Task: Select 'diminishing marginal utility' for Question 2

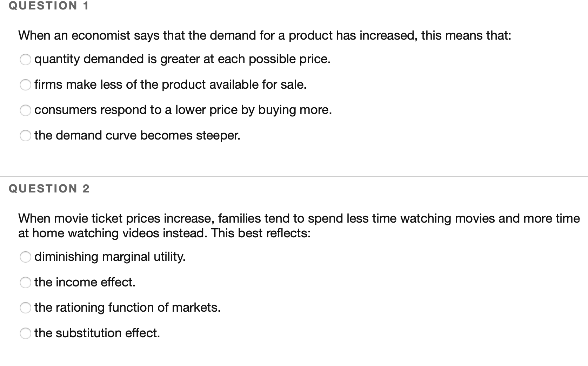Action: coord(26,257)
